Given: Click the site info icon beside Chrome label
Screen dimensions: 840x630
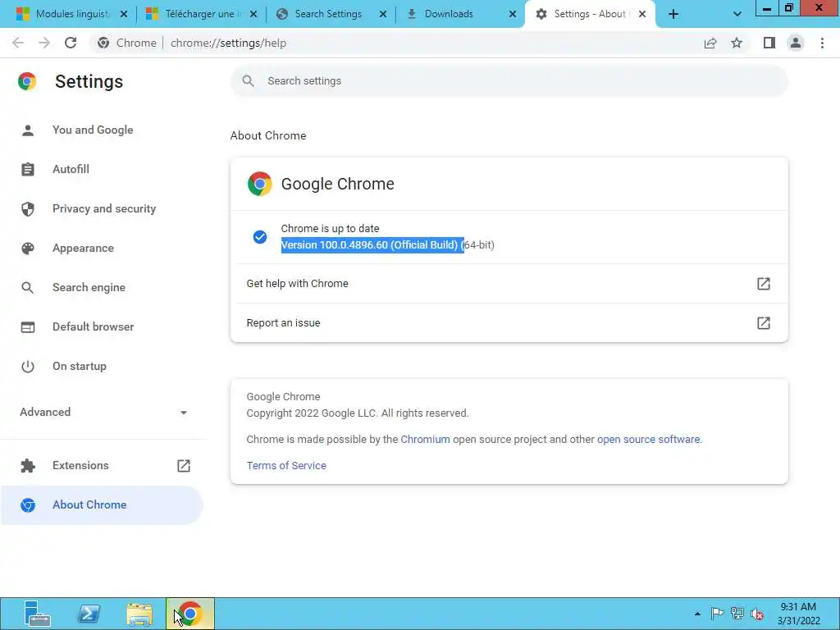Looking at the screenshot, I should tap(103, 43).
